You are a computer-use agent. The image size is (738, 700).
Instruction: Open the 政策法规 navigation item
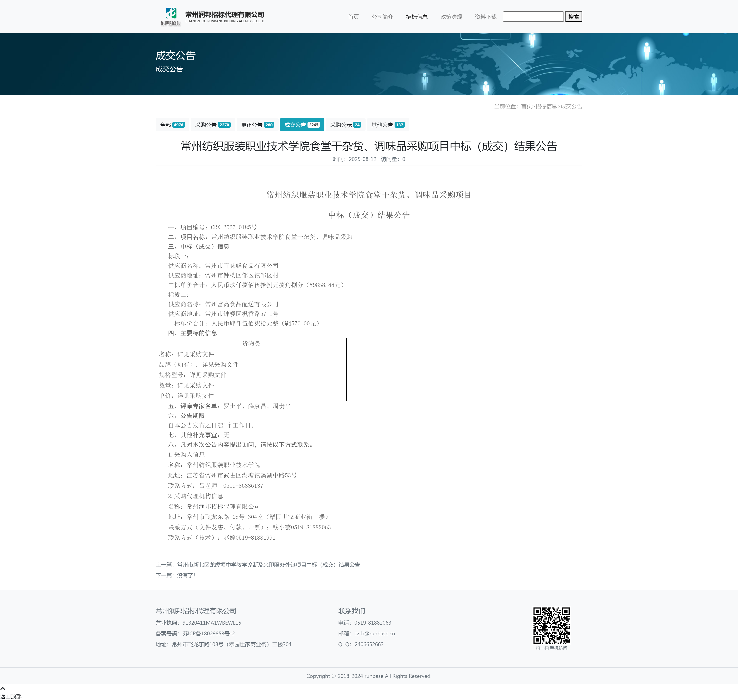coord(451,17)
